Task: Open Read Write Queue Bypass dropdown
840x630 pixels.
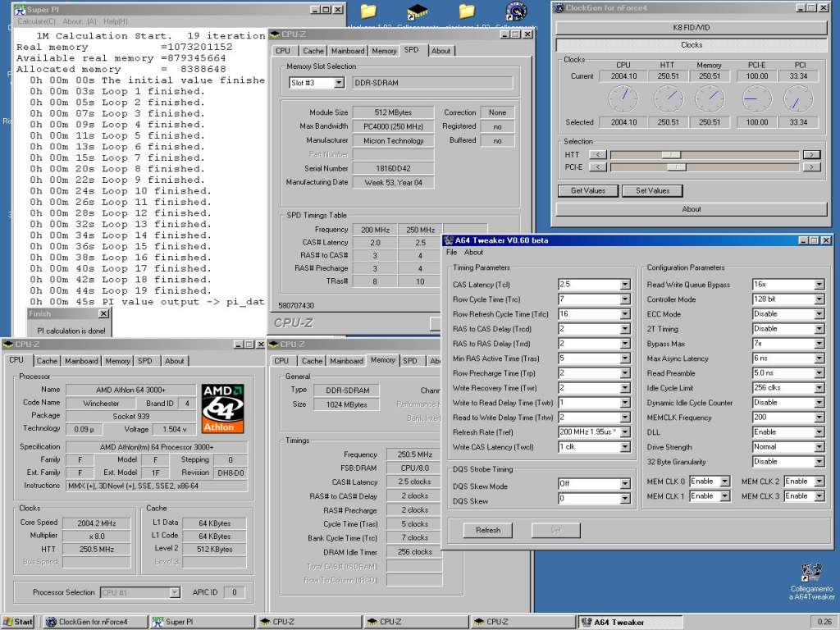Action: (819, 285)
